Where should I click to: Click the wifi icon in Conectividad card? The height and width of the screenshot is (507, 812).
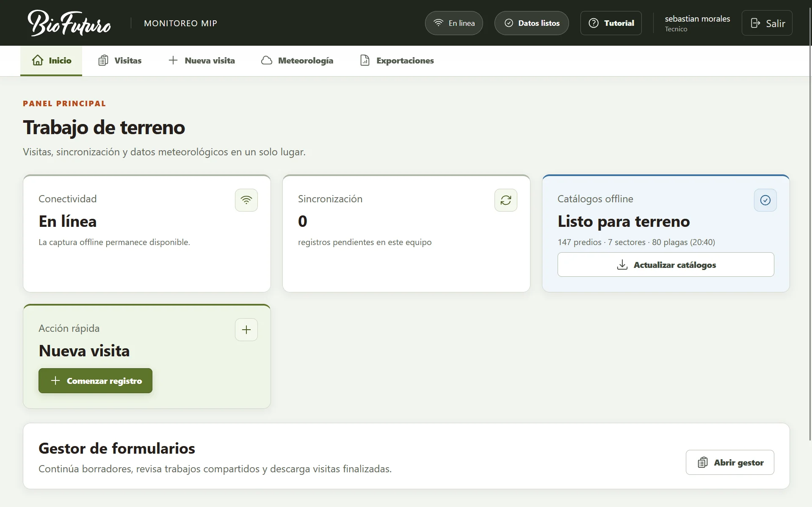[246, 200]
